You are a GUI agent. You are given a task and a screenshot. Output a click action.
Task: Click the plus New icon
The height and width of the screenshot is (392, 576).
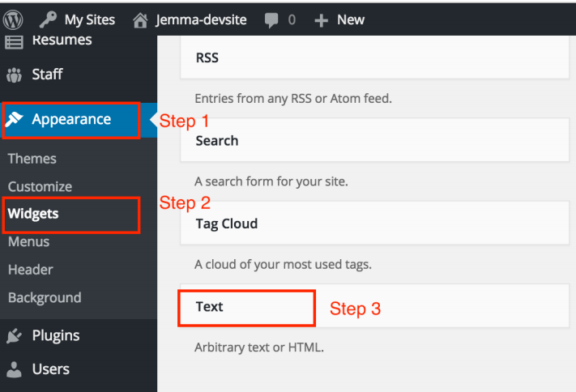click(321, 20)
